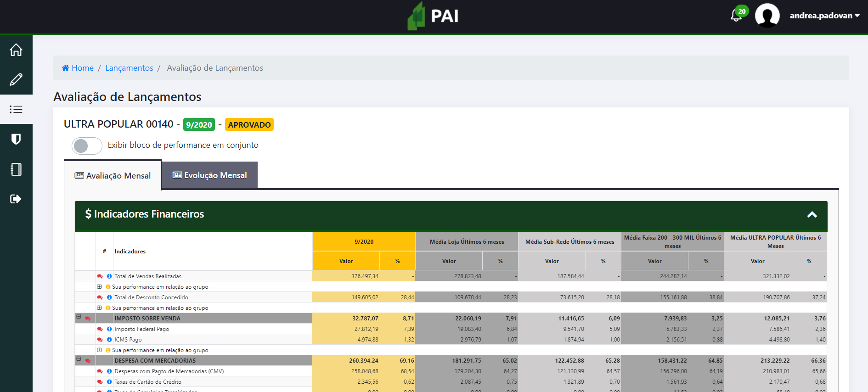This screenshot has height=392, width=868.
Task: Expand performance row under Total de Vendas
Action: point(99,287)
